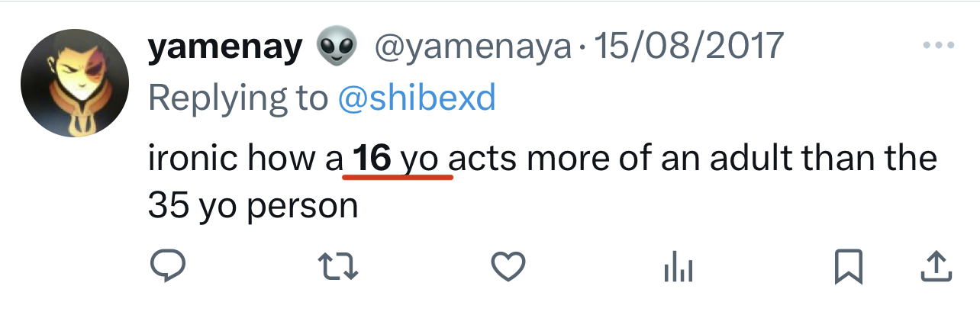Open the @yamenaya handle link
The width and height of the screenshot is (980, 315).
pyautogui.click(x=472, y=48)
